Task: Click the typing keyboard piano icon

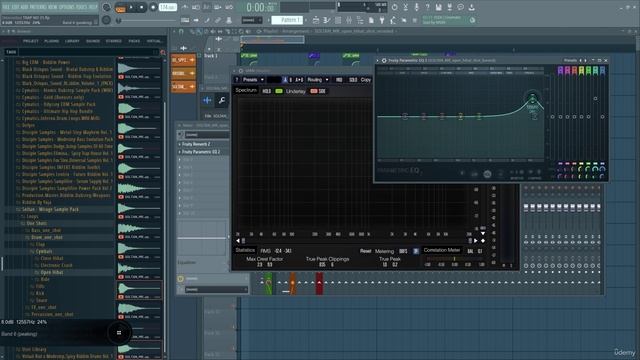Action: click(x=185, y=20)
